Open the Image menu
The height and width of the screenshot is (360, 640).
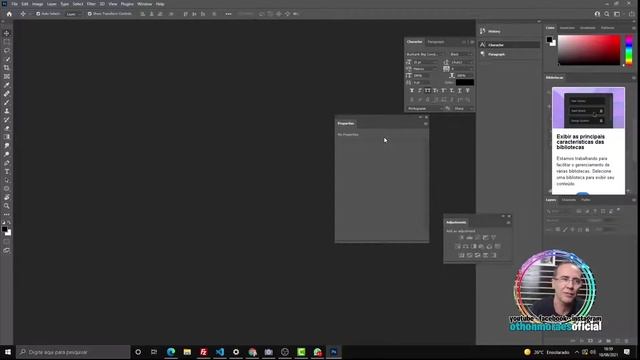click(37, 4)
